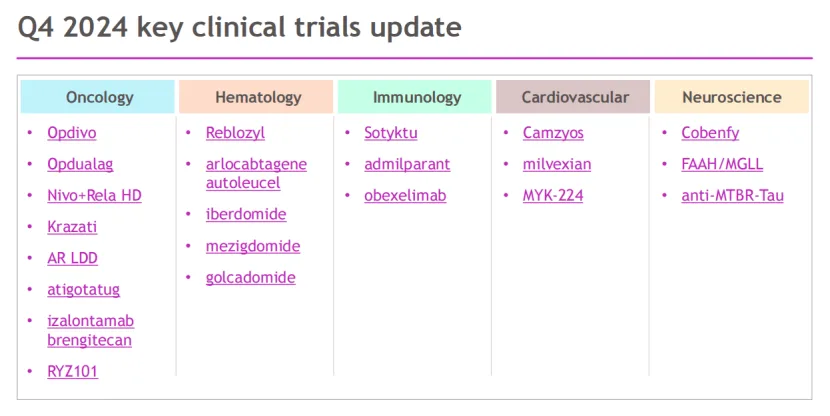Click the golcadomide link

click(250, 277)
